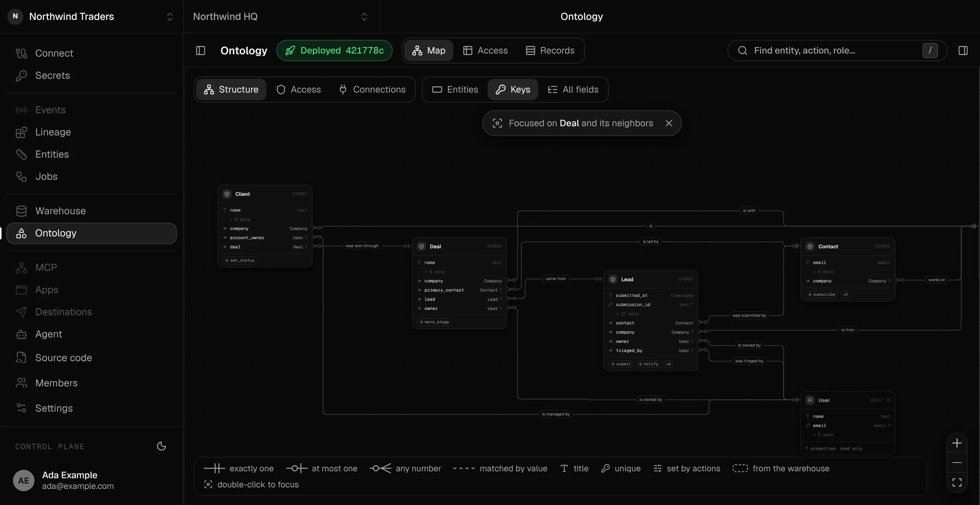This screenshot has width=980, height=505.
Task: Open the Warehouse page
Action: [91, 211]
